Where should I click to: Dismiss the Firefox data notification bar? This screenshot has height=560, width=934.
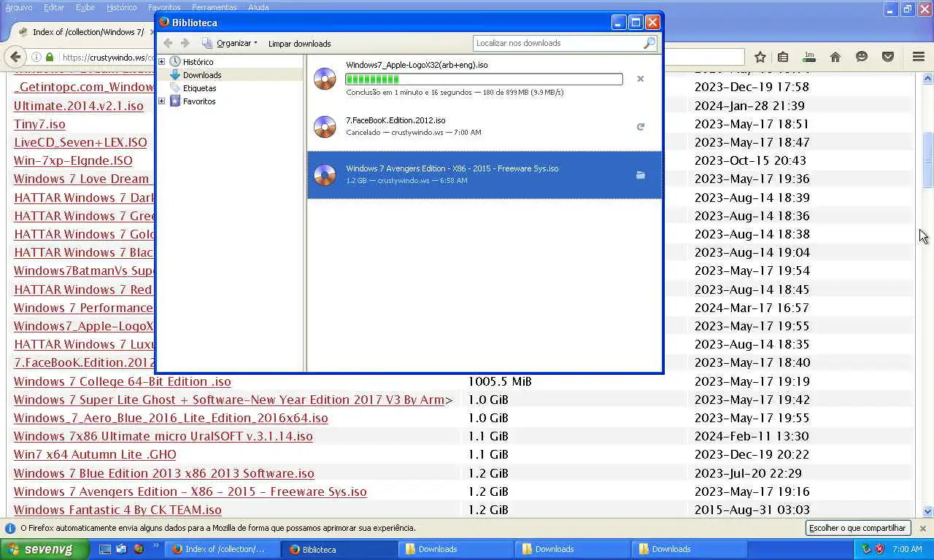click(922, 528)
